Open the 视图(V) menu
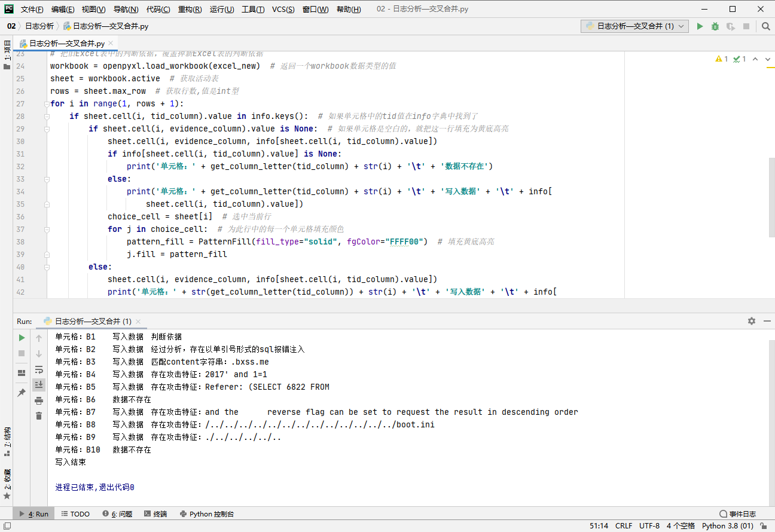Viewport: 775px width, 532px height. [x=93, y=10]
